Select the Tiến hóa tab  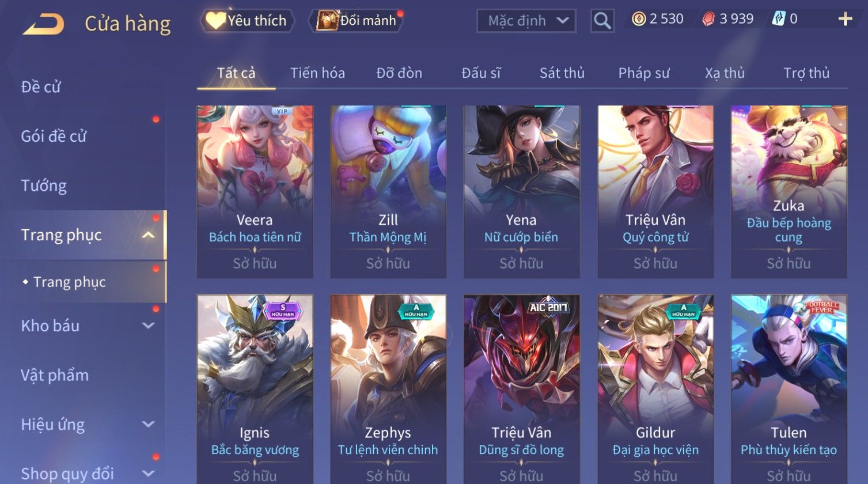coord(317,73)
